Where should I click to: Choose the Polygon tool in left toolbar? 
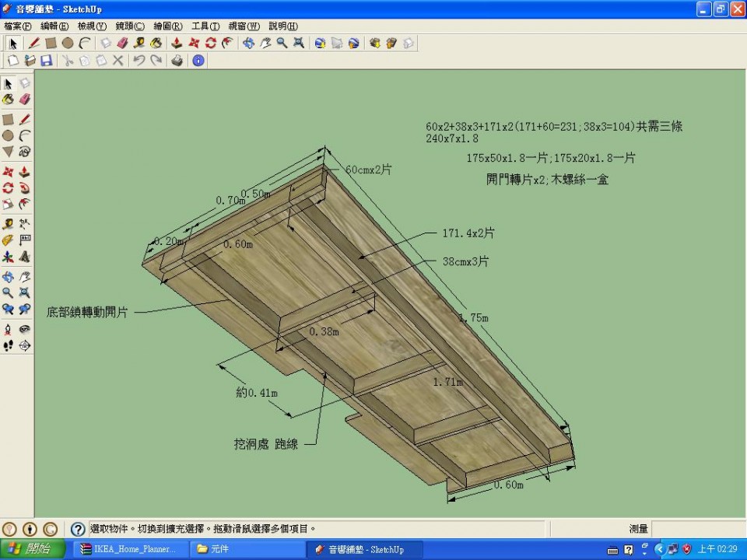(x=8, y=152)
